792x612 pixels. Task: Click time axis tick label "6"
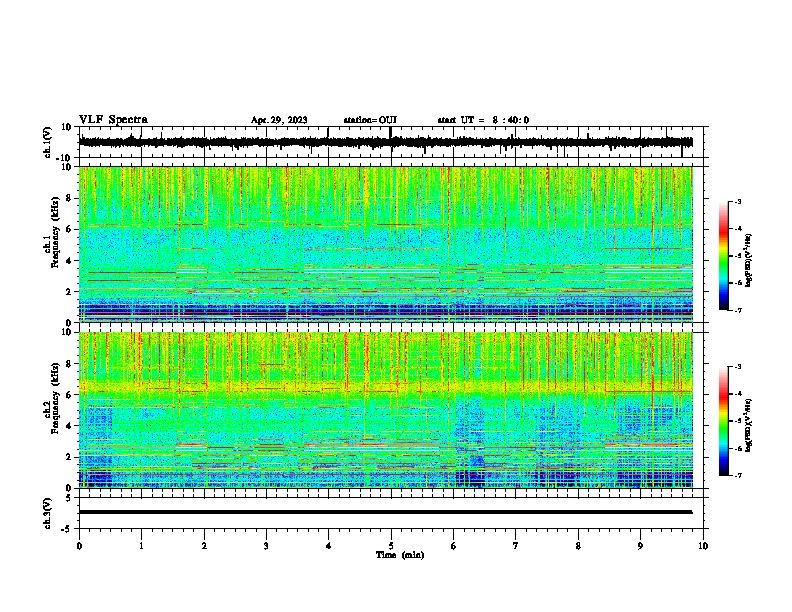[454, 546]
